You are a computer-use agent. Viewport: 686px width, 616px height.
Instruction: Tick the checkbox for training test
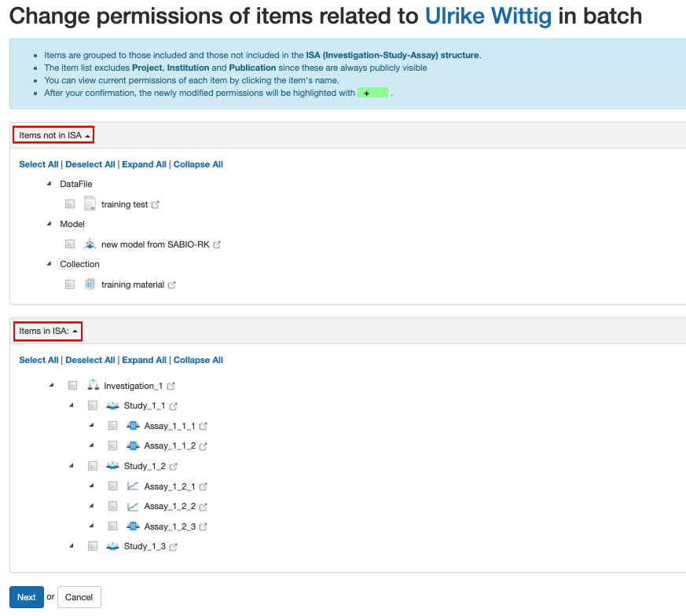click(x=70, y=204)
